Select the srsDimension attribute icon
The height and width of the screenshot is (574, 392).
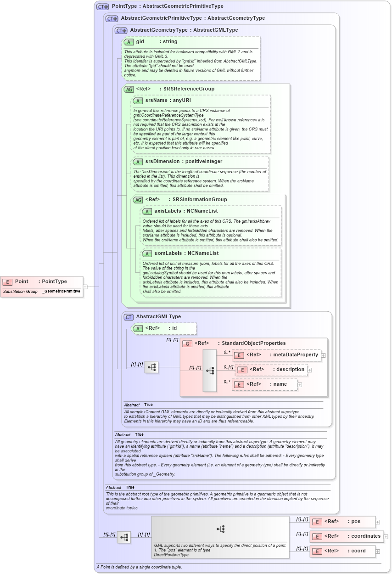point(138,162)
